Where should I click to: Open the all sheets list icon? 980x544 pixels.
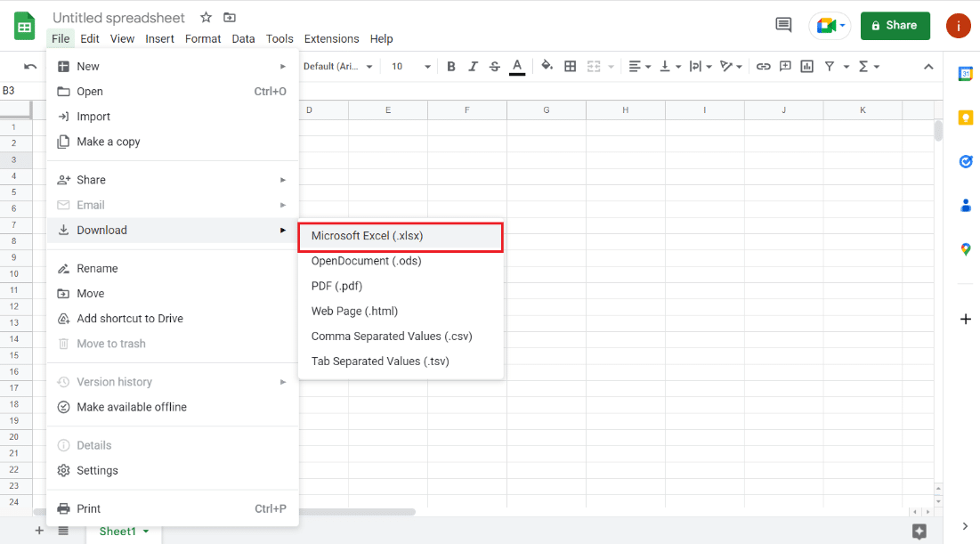pos(63,531)
